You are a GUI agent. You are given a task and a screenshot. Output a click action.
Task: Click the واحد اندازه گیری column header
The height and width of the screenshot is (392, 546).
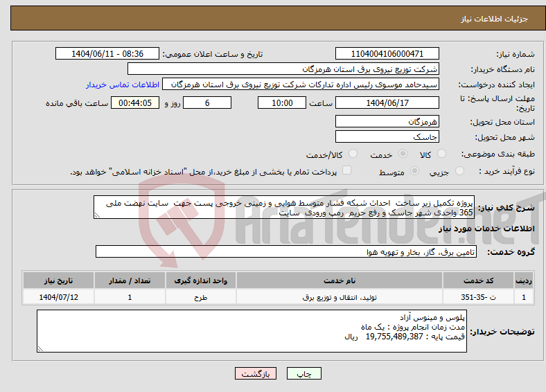pos(200,280)
